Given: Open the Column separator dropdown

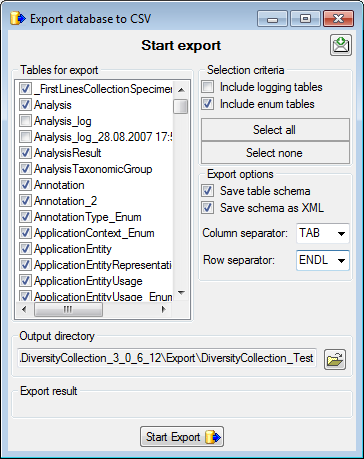Looking at the screenshot, I should (x=323, y=233).
